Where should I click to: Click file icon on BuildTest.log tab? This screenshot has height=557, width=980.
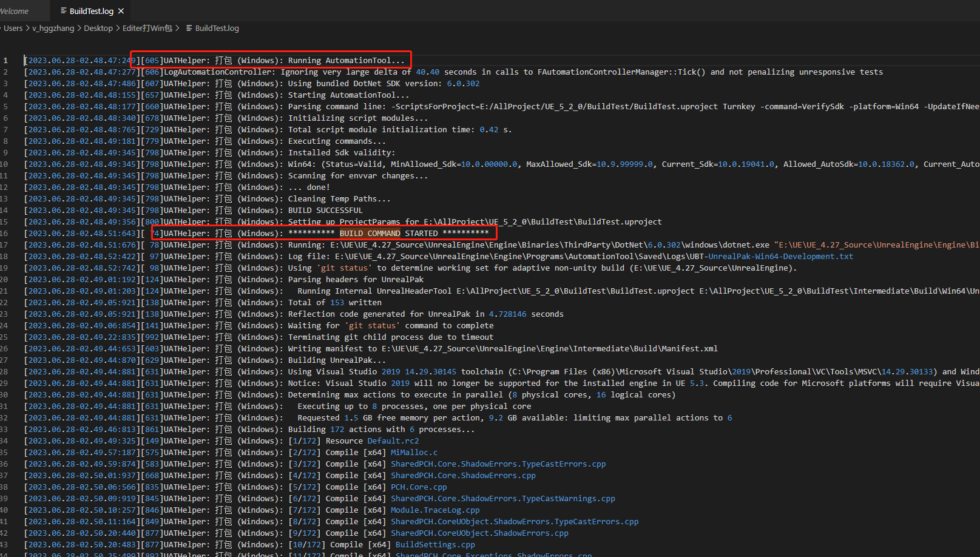coord(64,11)
